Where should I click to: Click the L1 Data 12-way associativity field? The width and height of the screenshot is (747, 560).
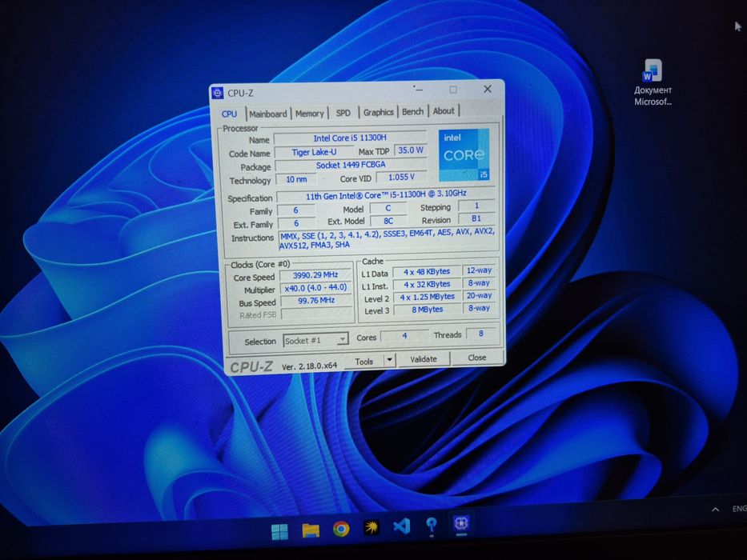[x=480, y=270]
